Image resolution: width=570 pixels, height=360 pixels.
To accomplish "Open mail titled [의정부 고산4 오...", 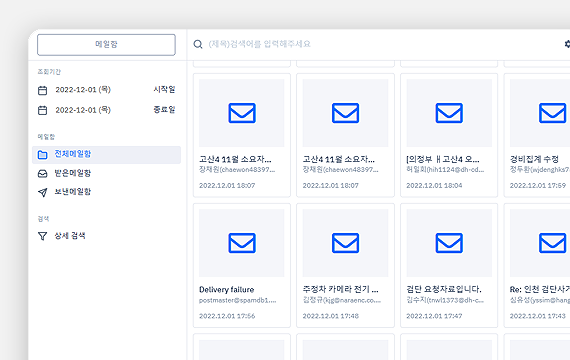I will pyautogui.click(x=449, y=135).
